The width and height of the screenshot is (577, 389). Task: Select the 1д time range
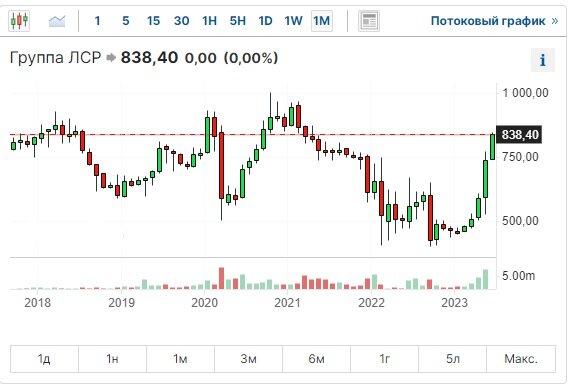[44, 359]
